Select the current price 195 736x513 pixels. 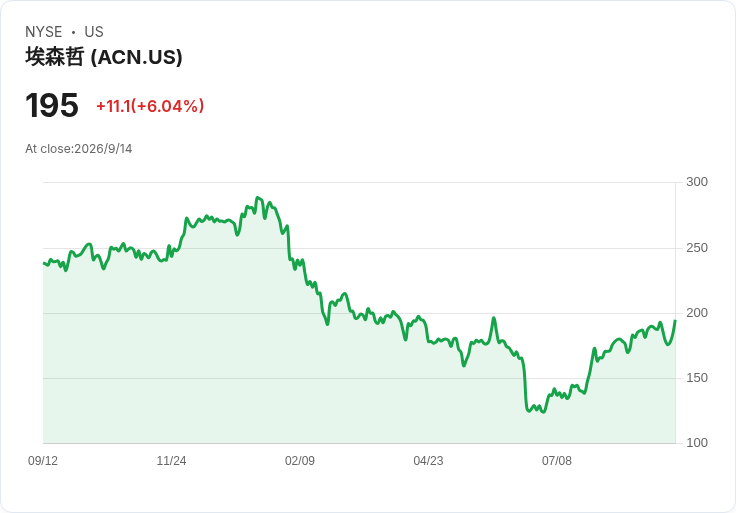pos(52,105)
